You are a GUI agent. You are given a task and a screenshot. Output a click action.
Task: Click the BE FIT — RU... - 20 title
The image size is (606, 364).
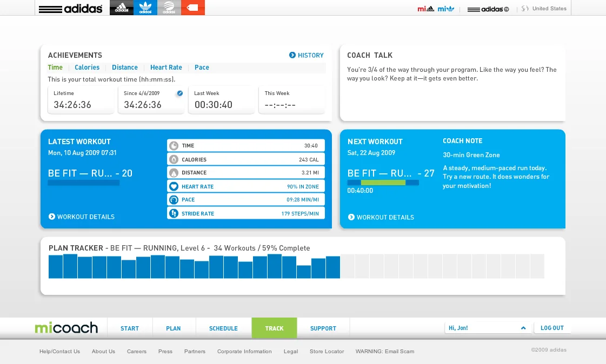pos(90,173)
